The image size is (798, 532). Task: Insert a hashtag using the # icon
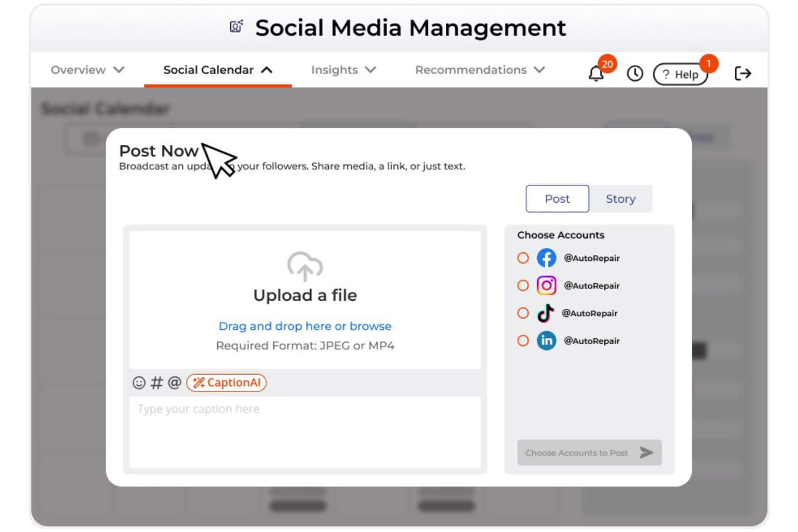pyautogui.click(x=156, y=383)
